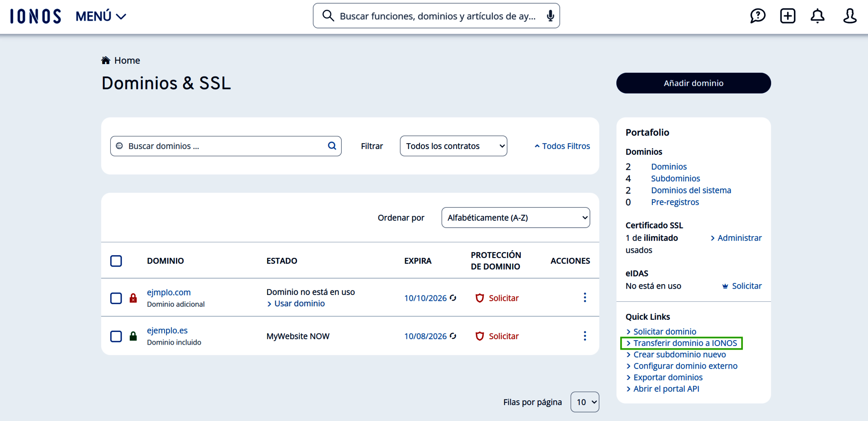The height and width of the screenshot is (421, 868).
Task: Select the header checkbox to mark all domains
Action: pos(116,261)
